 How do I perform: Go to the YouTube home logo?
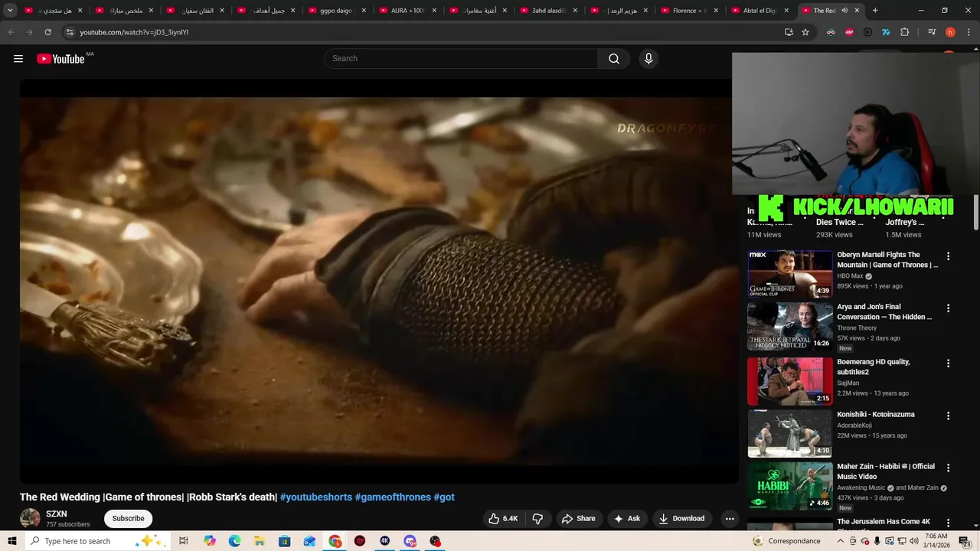pyautogui.click(x=60, y=59)
